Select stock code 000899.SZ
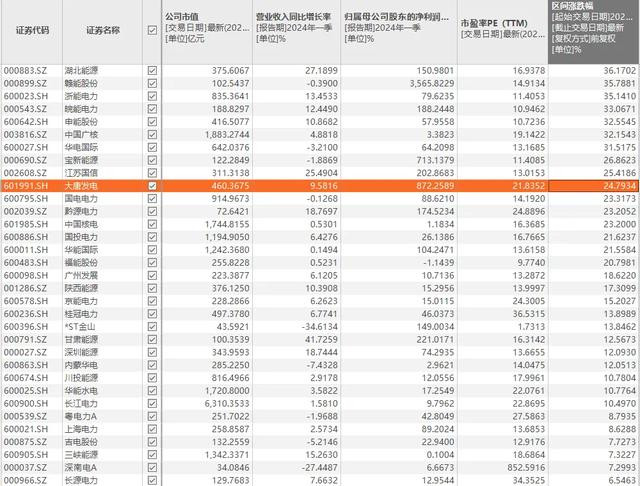The image size is (640, 486). [25, 83]
